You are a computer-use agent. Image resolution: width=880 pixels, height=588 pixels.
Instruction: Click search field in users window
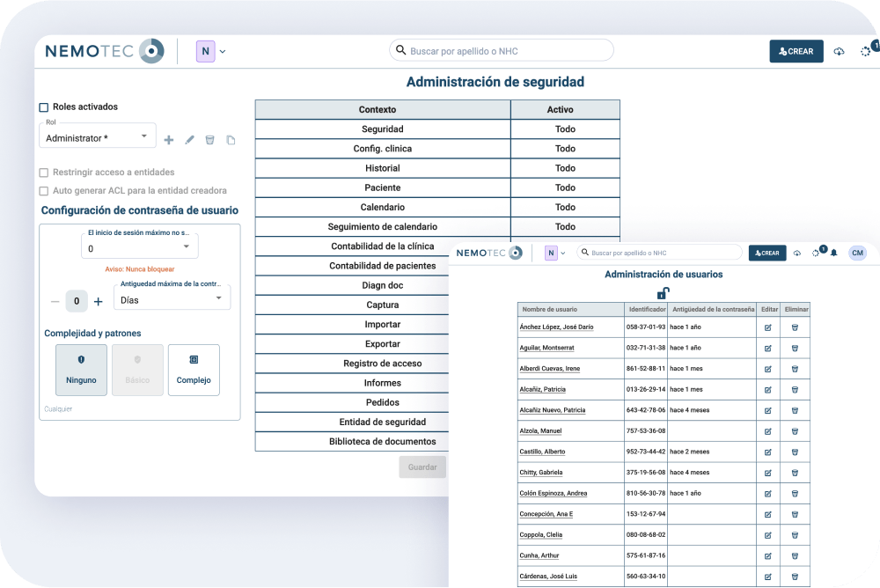point(659,253)
